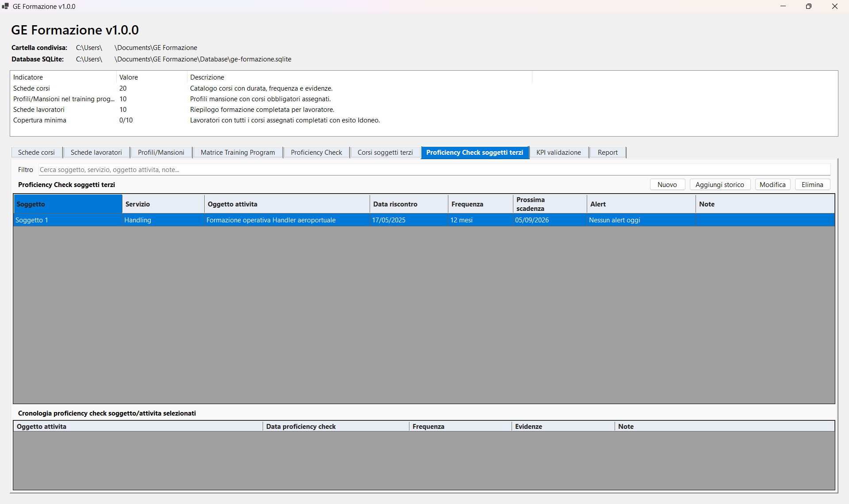The height and width of the screenshot is (504, 849).
Task: Restore down the GE Formazione window
Action: click(809, 6)
